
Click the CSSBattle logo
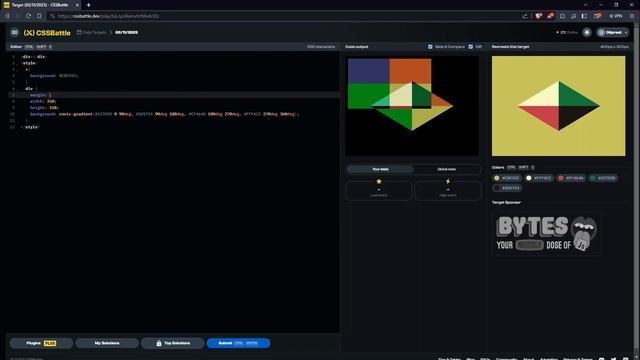pos(47,33)
